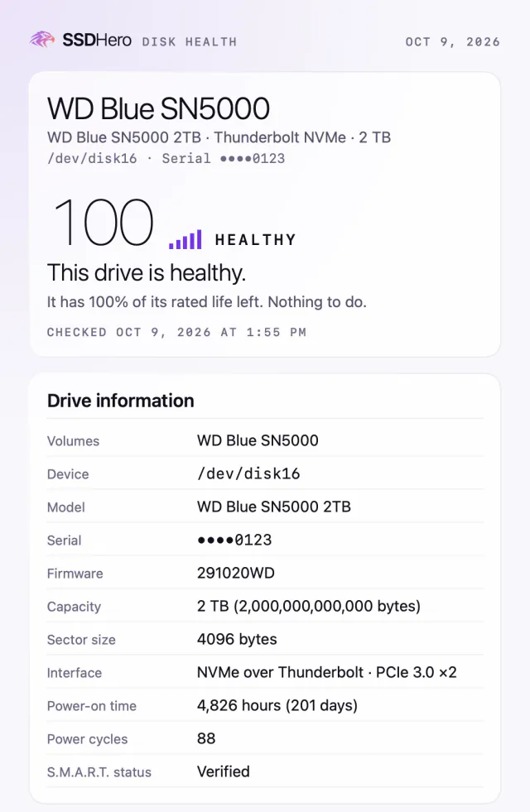Click the 'WD Blue SN5000 2TB · Thunderbolt NVMe' subtitle
The width and height of the screenshot is (530, 812).
[x=219, y=137]
